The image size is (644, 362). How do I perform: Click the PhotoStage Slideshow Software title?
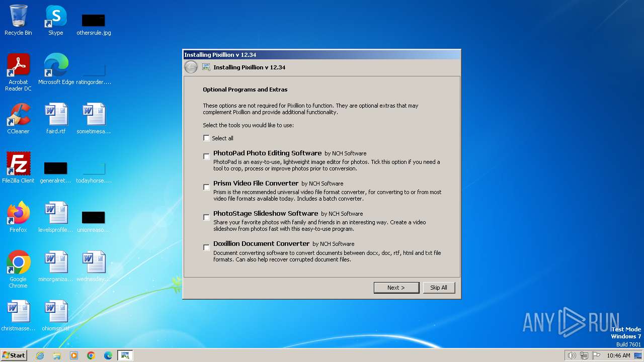(266, 213)
